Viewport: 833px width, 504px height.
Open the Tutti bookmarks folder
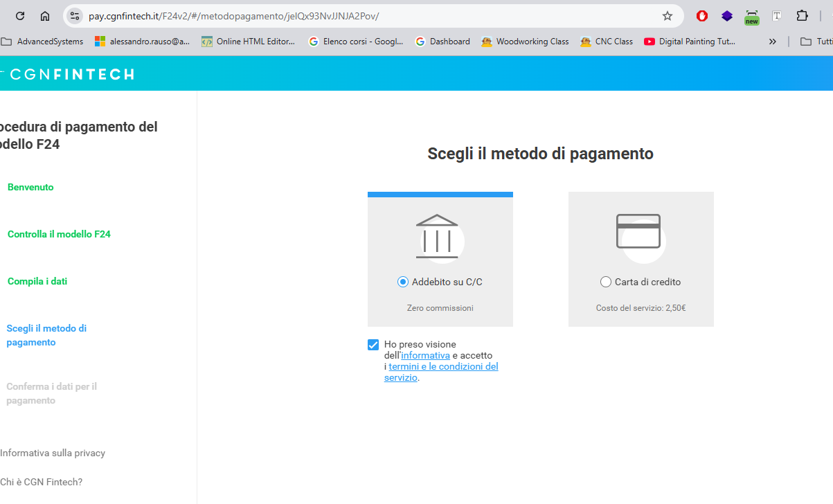[816, 42]
